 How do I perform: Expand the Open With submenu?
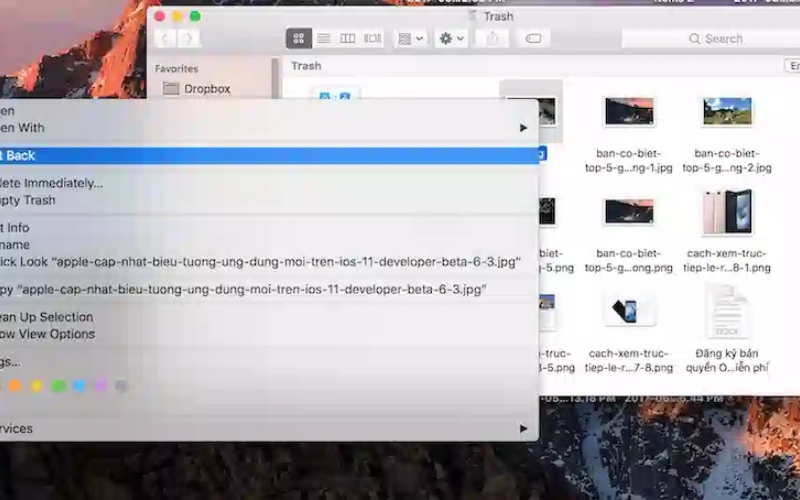click(269, 128)
